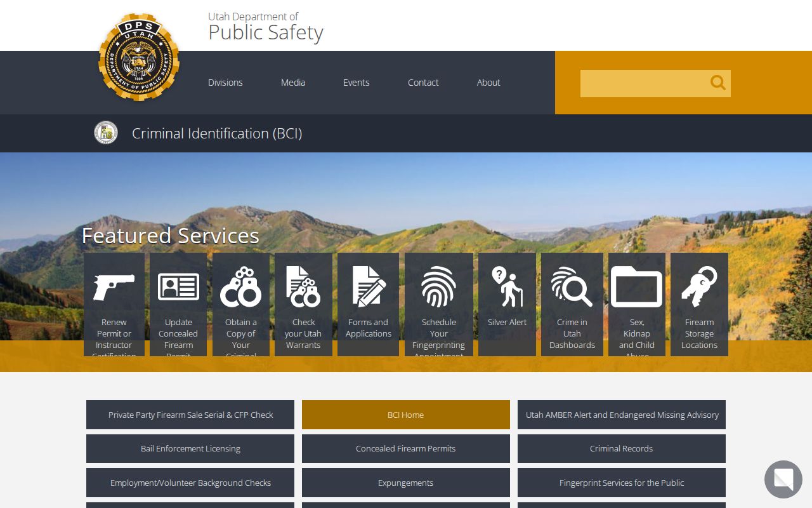
Task: Open Crime in Utah Dashboards tile
Action: (572, 304)
